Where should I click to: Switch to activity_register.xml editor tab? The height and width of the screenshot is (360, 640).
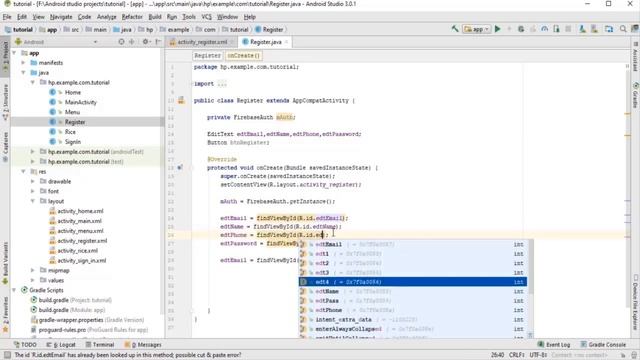(202, 42)
